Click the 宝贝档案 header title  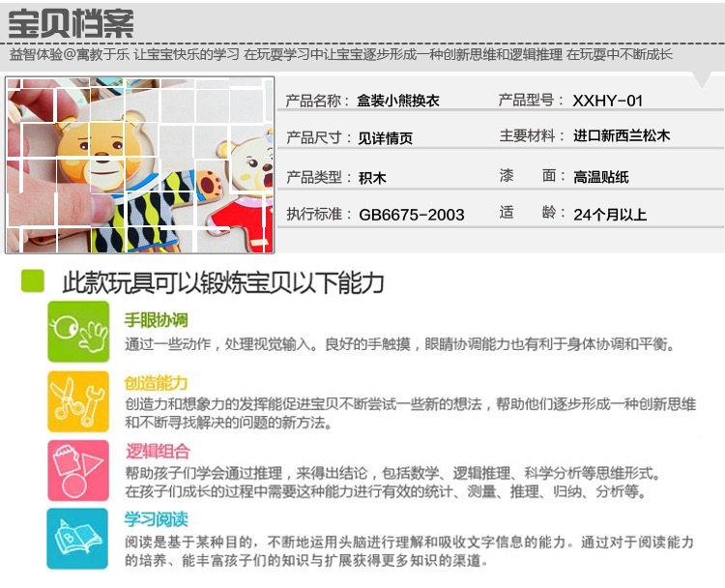72,23
